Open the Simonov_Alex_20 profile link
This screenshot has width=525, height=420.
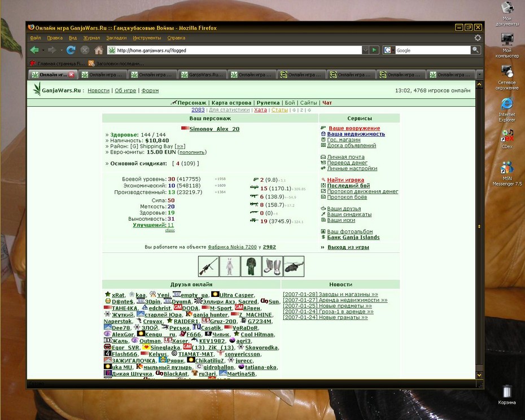click(215, 129)
